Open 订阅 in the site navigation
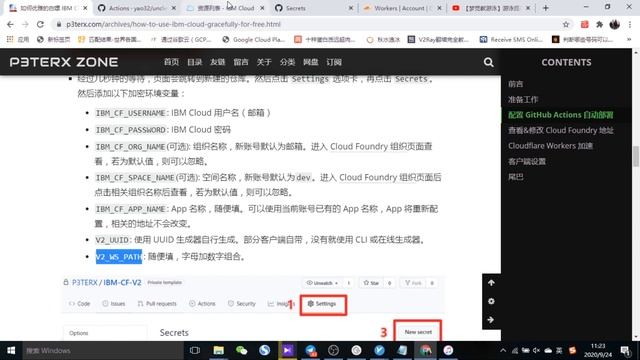This screenshot has height=360, width=640. [x=334, y=62]
